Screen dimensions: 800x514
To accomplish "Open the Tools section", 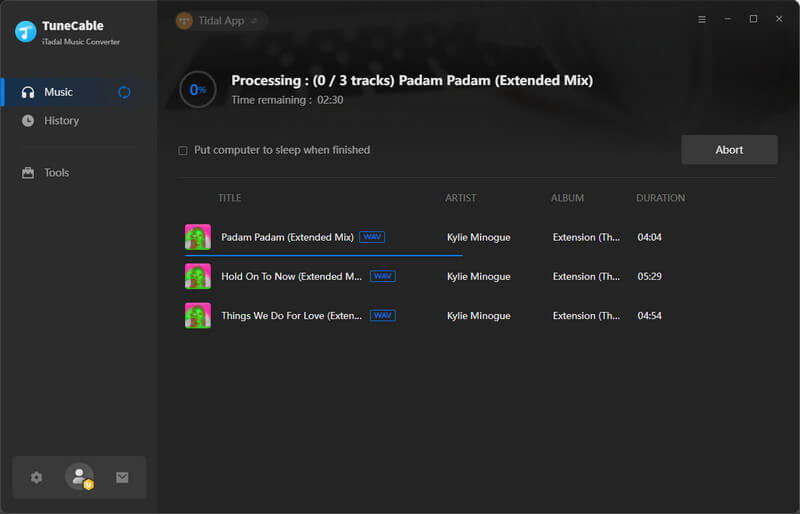I will 56,173.
